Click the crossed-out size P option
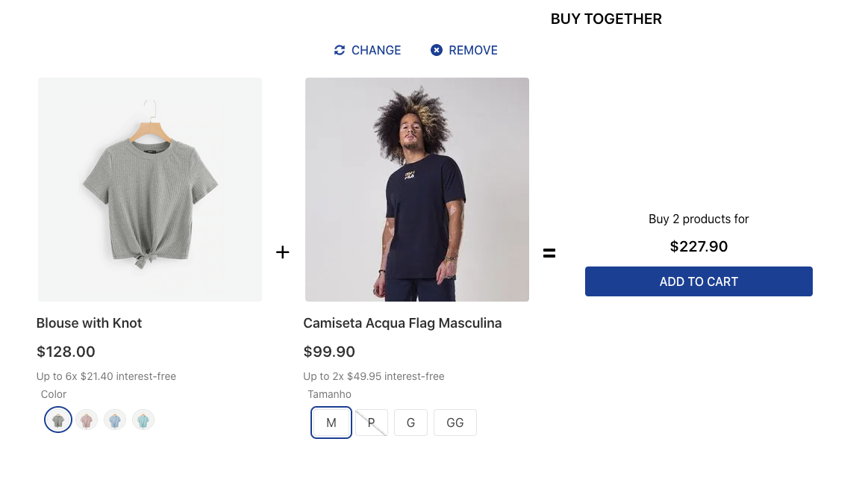 click(x=371, y=422)
